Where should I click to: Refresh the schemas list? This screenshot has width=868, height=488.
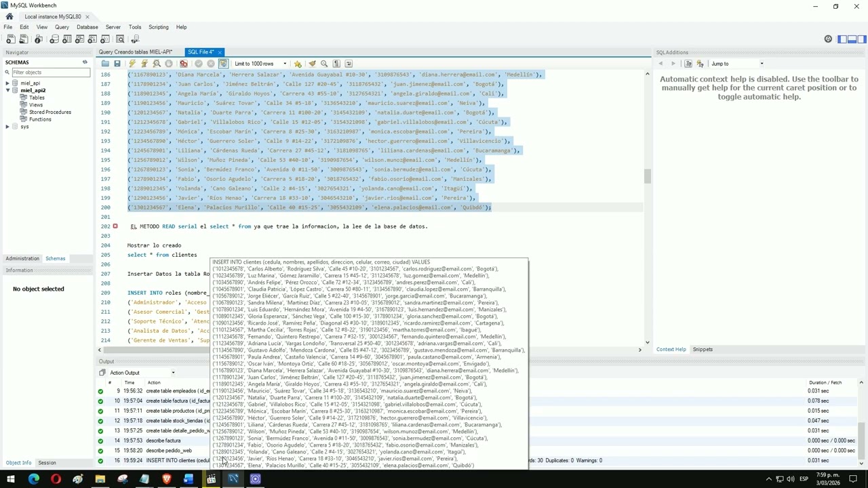point(85,62)
